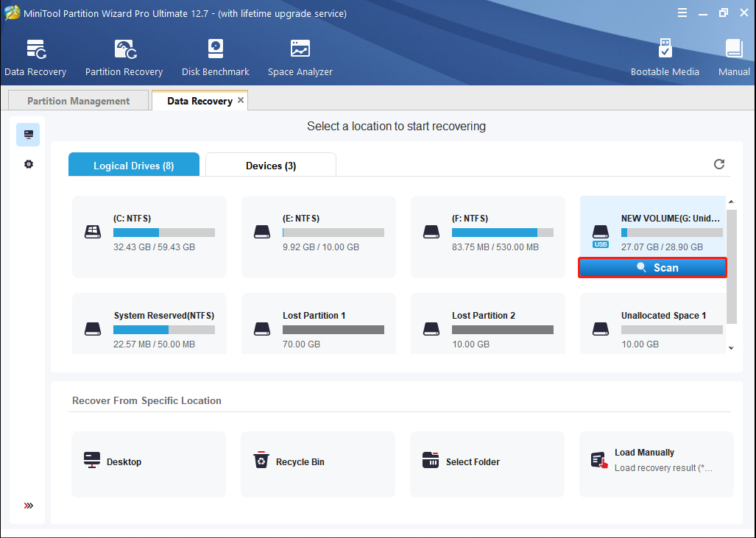Click the Desktop monitor icon
The width and height of the screenshot is (756, 538).
91,460
